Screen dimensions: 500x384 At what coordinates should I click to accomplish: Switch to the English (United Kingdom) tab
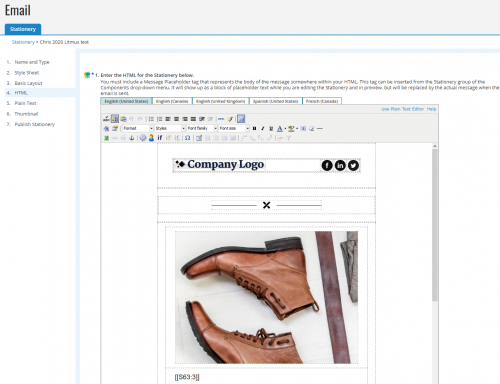[x=221, y=101]
